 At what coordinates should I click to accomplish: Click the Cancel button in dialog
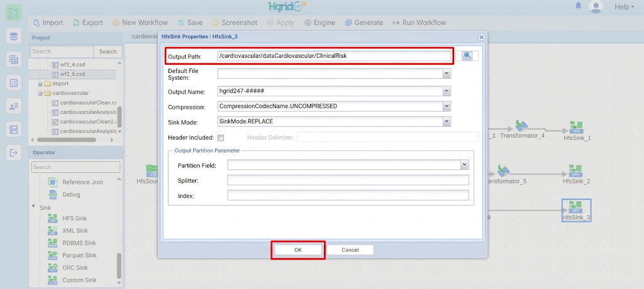350,249
